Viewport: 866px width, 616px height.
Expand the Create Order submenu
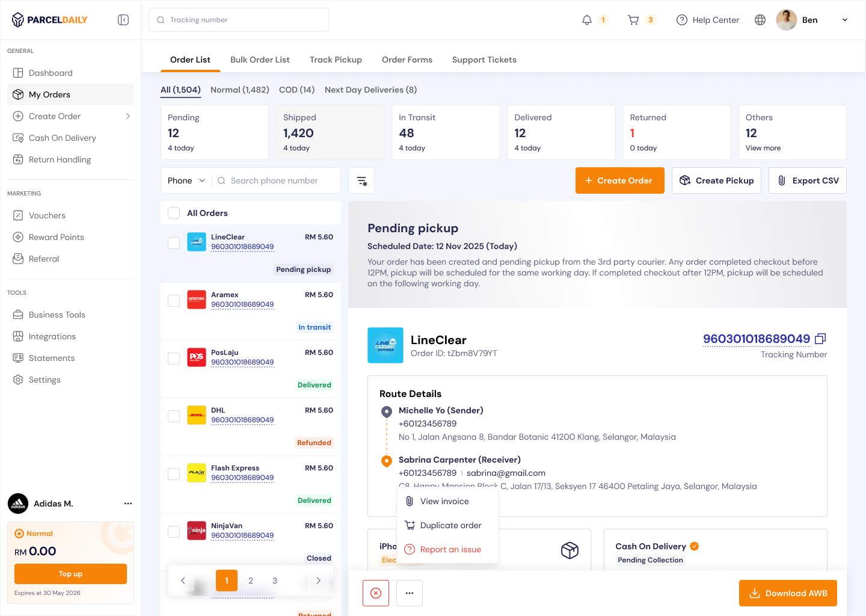[127, 116]
